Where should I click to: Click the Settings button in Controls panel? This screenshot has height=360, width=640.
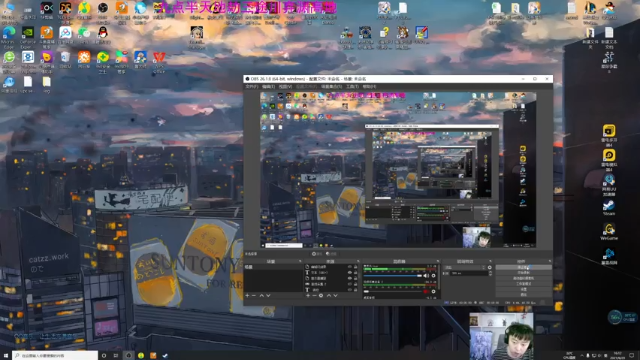tap(524, 289)
